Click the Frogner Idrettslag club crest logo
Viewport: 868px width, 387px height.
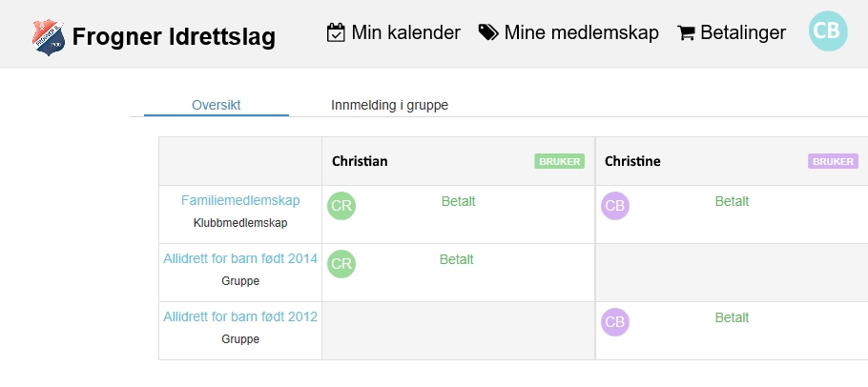(x=49, y=37)
